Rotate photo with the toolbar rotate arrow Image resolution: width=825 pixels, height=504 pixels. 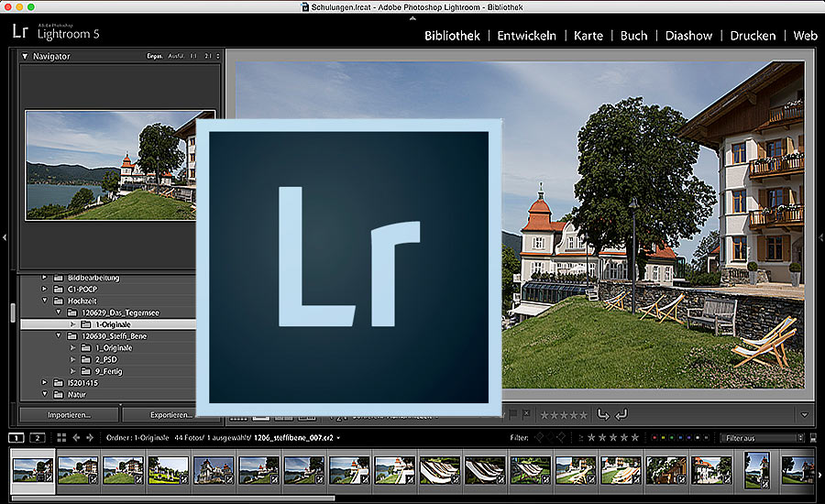[603, 415]
